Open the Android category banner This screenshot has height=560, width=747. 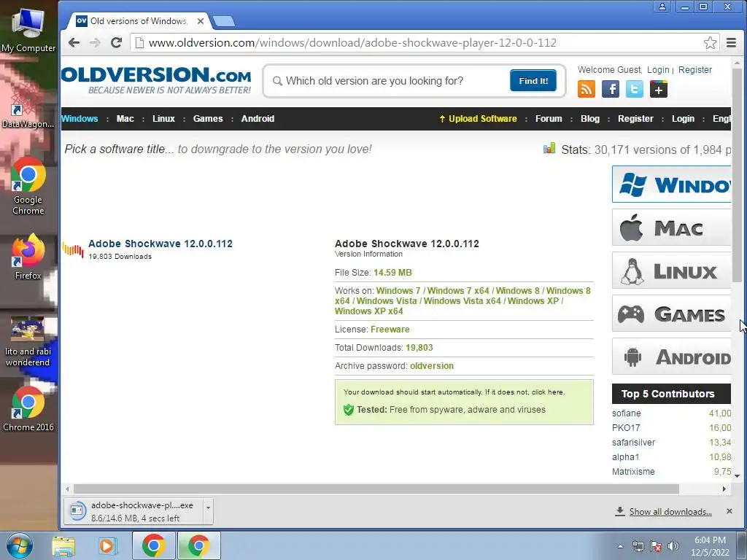pos(671,357)
